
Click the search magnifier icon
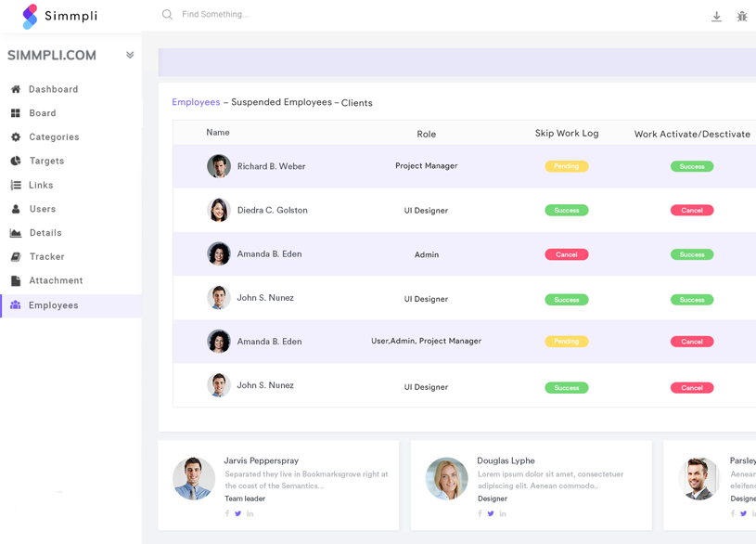(167, 15)
